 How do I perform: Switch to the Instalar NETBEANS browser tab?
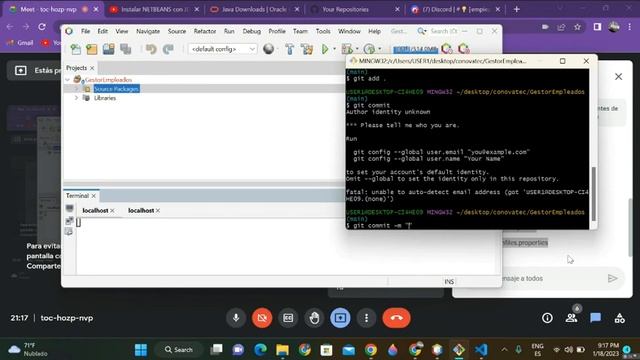[x=154, y=9]
